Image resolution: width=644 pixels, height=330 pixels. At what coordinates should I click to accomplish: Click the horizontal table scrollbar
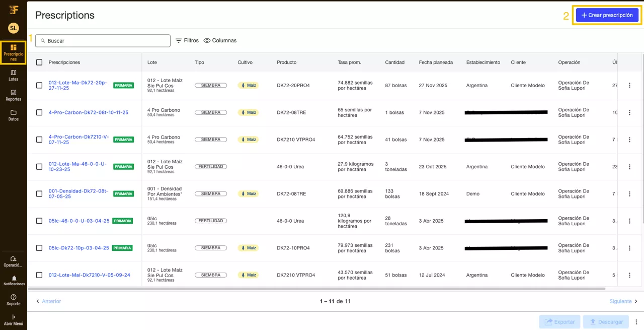[317, 289]
